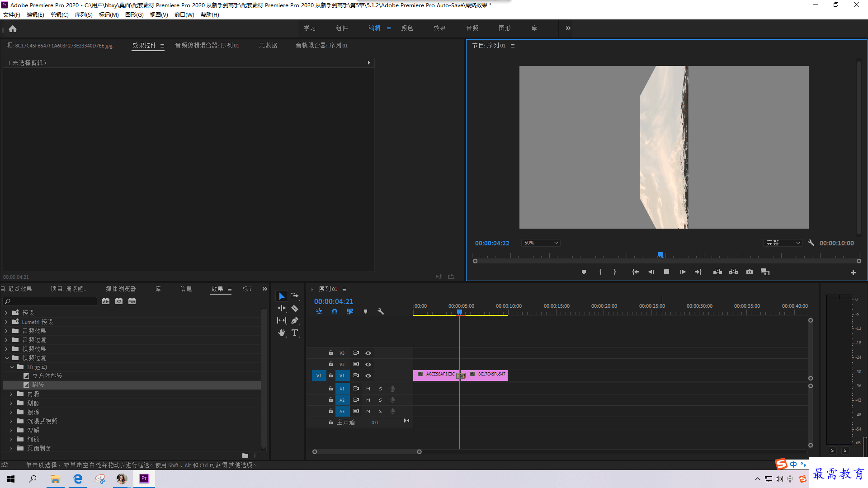Select the Hand tool
868x488 pixels.
pos(282,333)
